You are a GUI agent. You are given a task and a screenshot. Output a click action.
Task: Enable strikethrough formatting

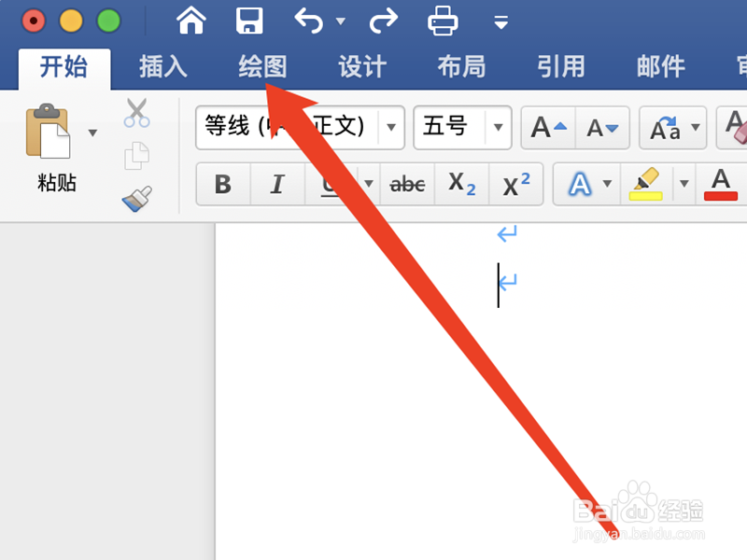click(406, 184)
